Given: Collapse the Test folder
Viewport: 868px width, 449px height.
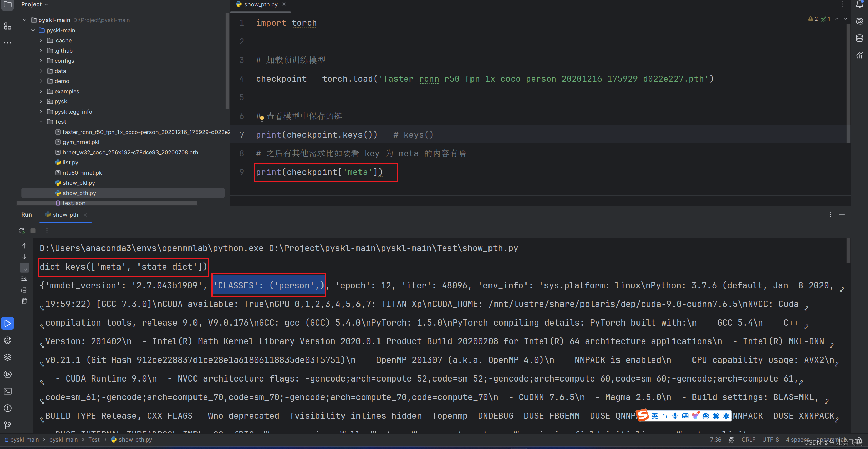Looking at the screenshot, I should pyautogui.click(x=41, y=122).
